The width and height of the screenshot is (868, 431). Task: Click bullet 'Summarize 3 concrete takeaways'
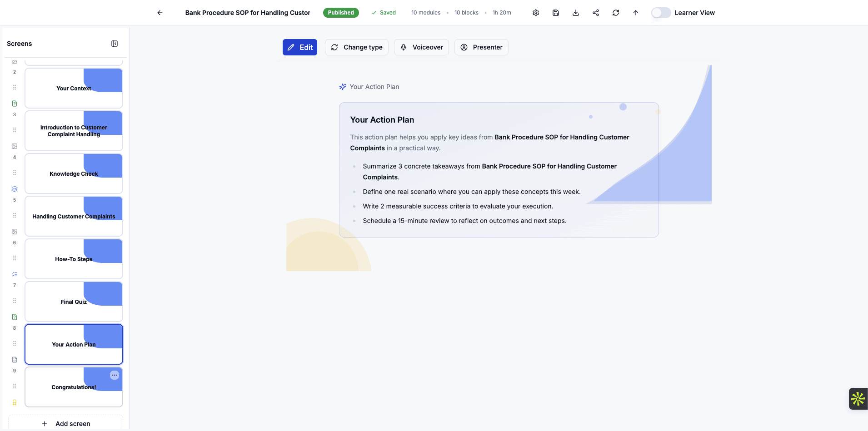[489, 172]
